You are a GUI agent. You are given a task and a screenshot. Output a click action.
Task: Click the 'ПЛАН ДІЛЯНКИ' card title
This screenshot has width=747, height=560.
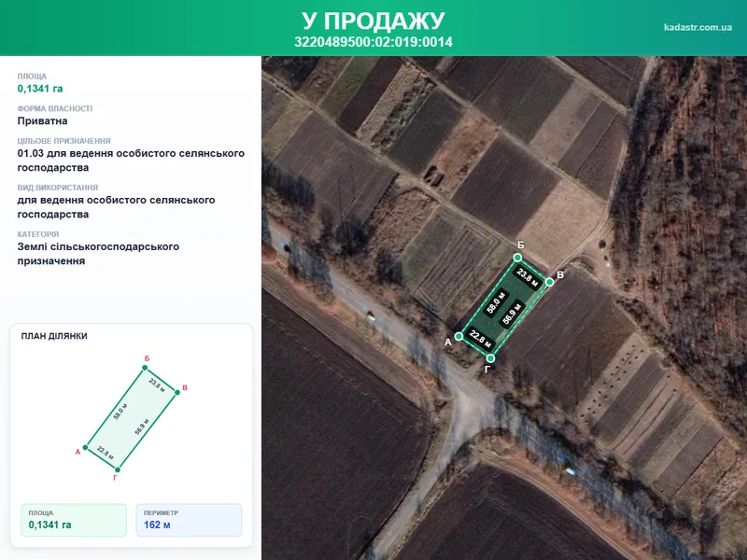click(54, 336)
